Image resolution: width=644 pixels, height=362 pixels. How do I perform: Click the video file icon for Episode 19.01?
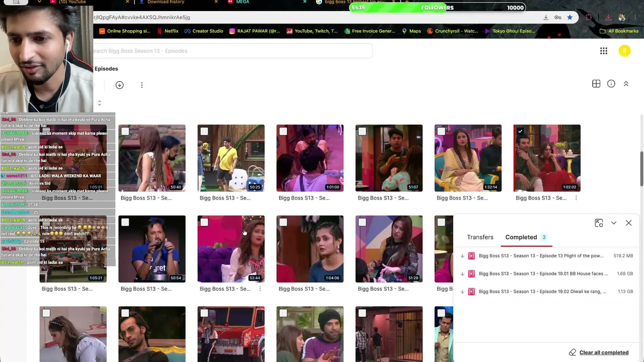point(471,274)
